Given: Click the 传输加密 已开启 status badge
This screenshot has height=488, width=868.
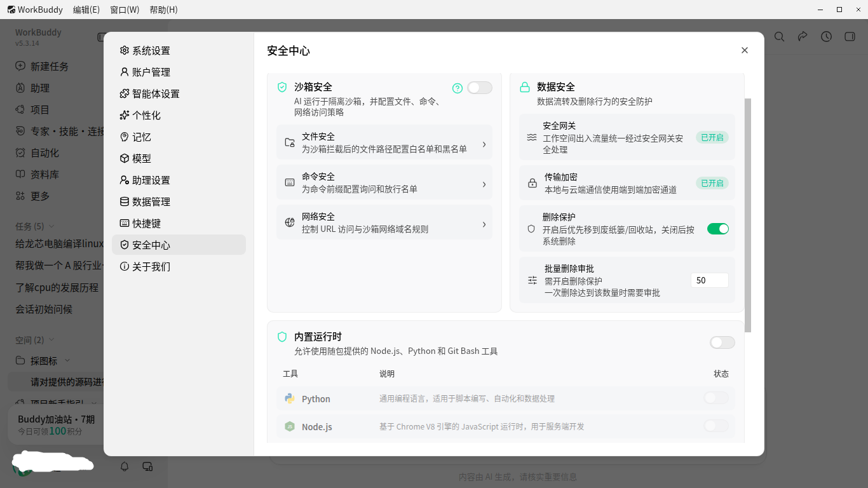Looking at the screenshot, I should (x=712, y=183).
